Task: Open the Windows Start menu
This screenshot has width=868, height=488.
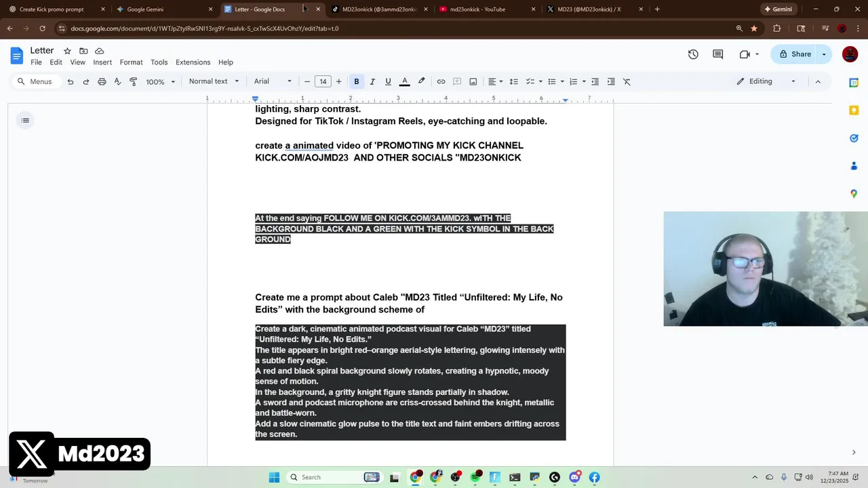Action: click(274, 477)
